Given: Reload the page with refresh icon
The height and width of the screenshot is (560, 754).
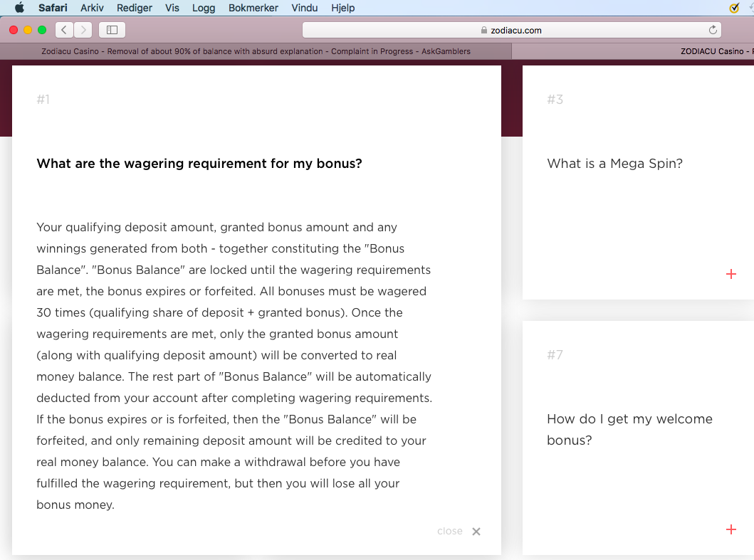Looking at the screenshot, I should pyautogui.click(x=713, y=30).
